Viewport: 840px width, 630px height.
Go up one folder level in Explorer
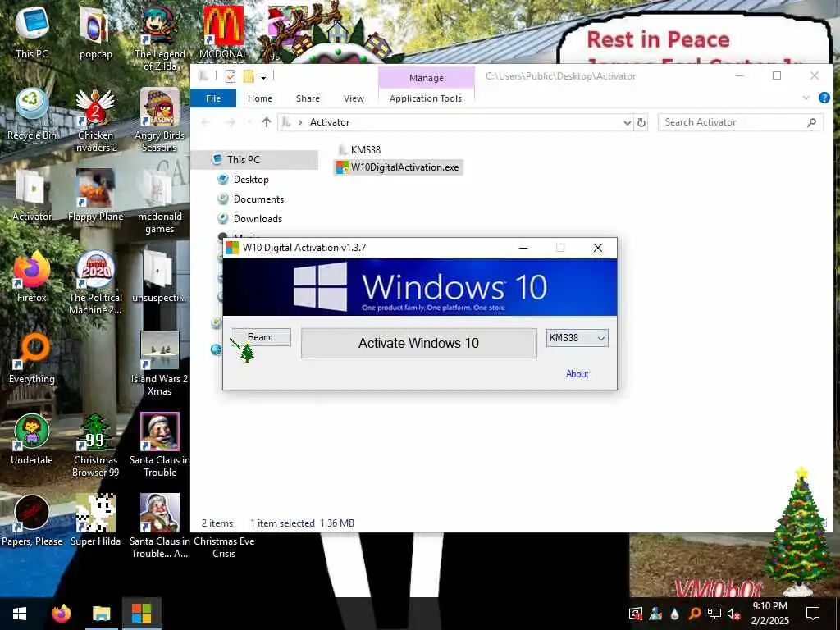tap(267, 122)
